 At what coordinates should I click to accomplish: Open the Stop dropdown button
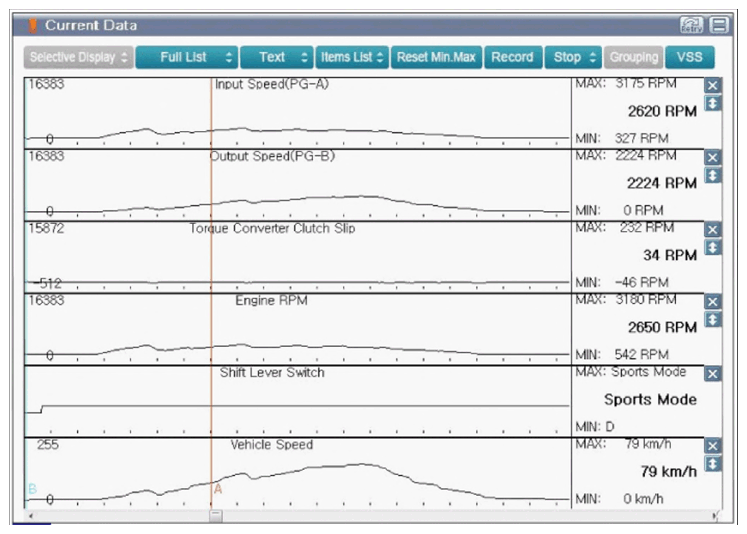[x=574, y=58]
